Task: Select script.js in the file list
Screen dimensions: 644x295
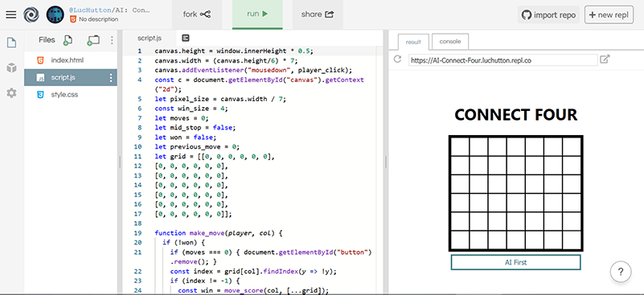Action: (71, 78)
